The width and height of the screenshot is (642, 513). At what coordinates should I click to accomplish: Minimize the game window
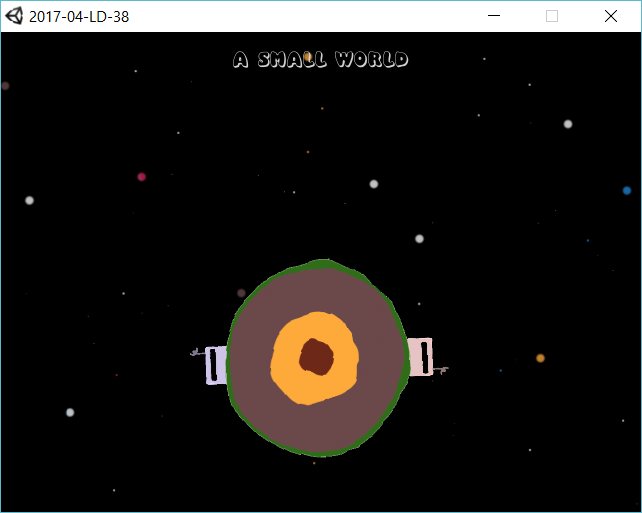(494, 16)
